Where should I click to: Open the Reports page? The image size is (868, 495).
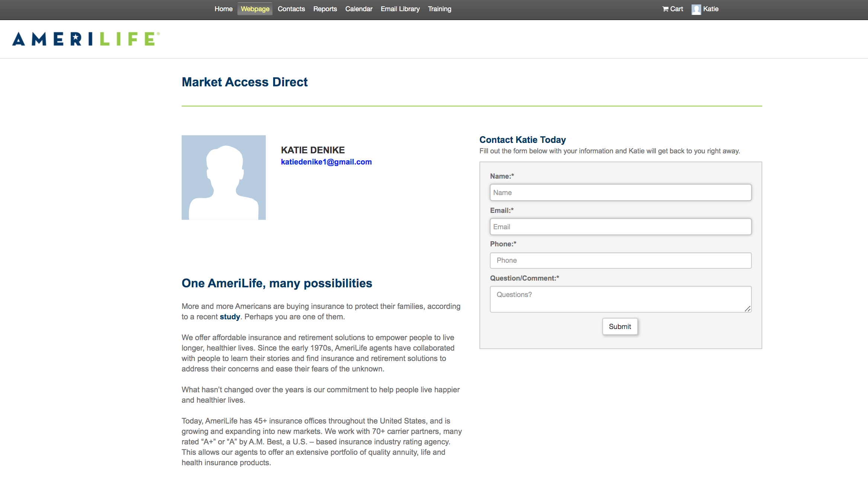pyautogui.click(x=325, y=9)
